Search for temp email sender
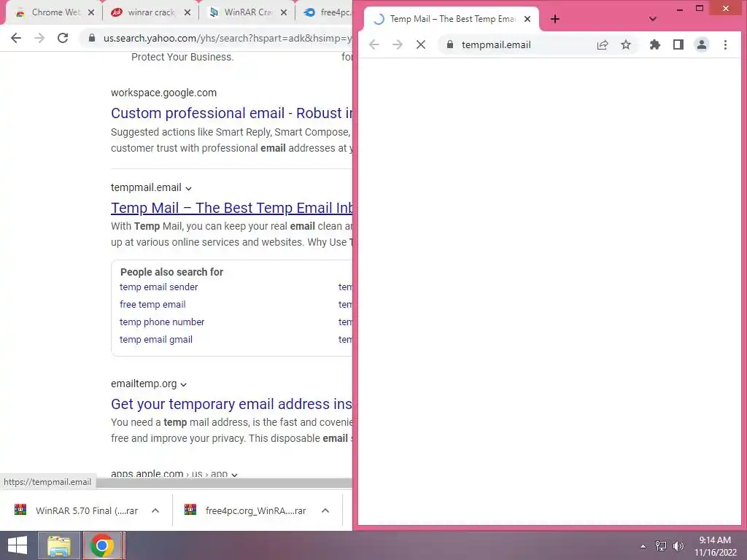 click(158, 287)
